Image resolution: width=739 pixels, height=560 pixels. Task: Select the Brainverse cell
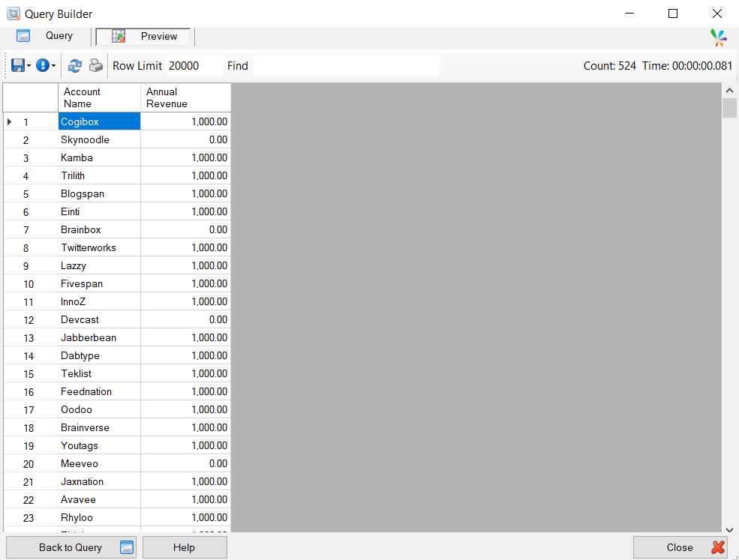100,427
